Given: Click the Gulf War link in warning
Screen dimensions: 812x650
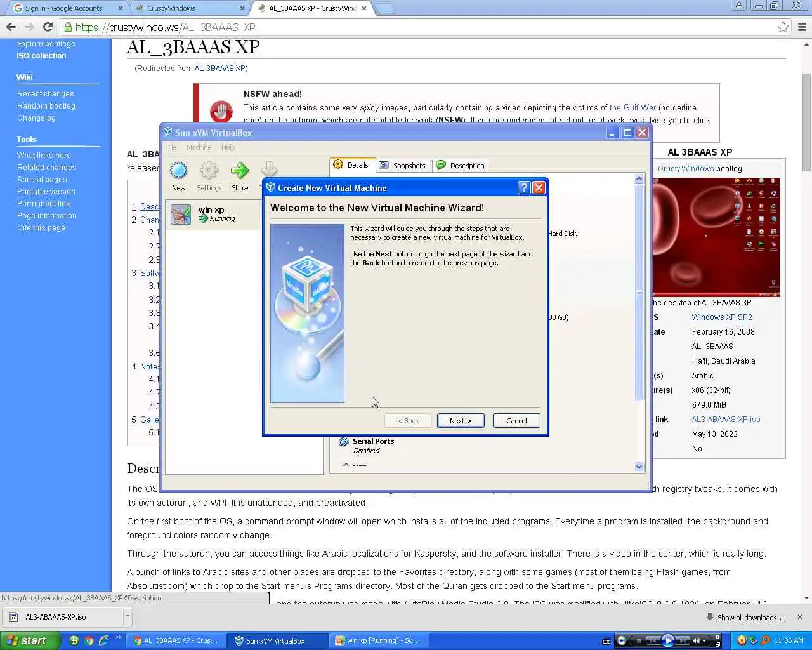Looking at the screenshot, I should click(x=632, y=108).
